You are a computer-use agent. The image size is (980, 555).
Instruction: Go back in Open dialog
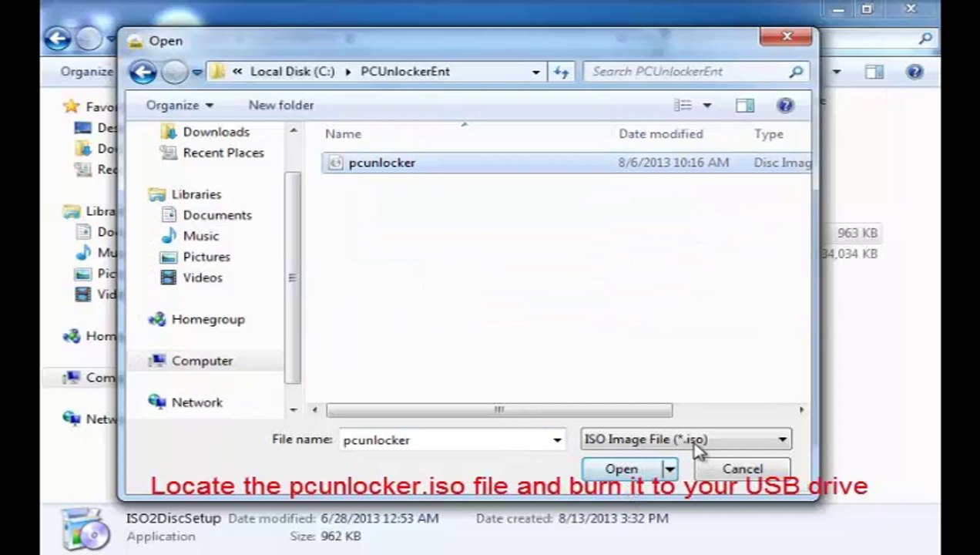[143, 72]
